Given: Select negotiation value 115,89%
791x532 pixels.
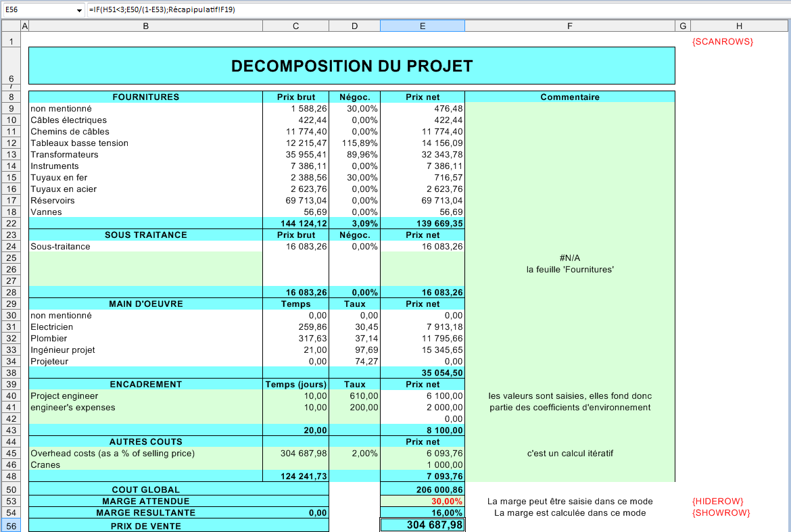Looking at the screenshot, I should (x=355, y=143).
